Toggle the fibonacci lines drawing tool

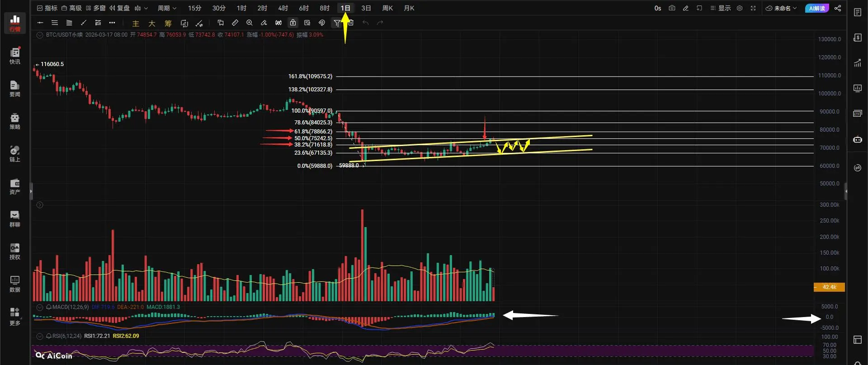point(69,23)
